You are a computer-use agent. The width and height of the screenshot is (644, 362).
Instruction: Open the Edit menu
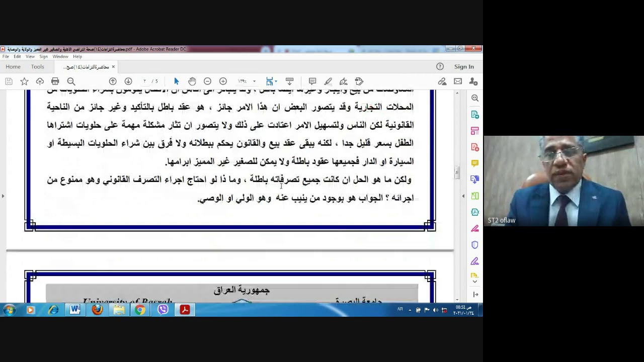tap(17, 57)
